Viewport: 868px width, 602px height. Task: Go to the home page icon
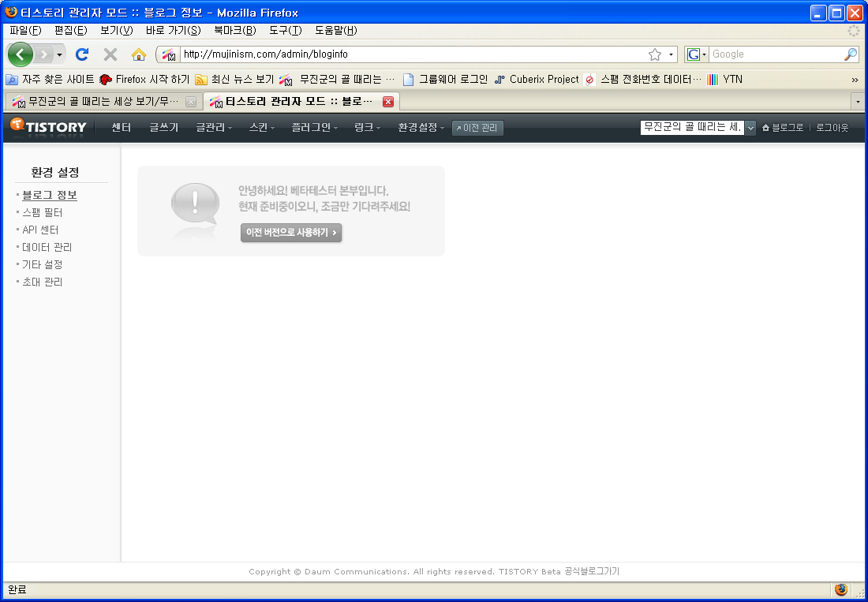point(138,54)
